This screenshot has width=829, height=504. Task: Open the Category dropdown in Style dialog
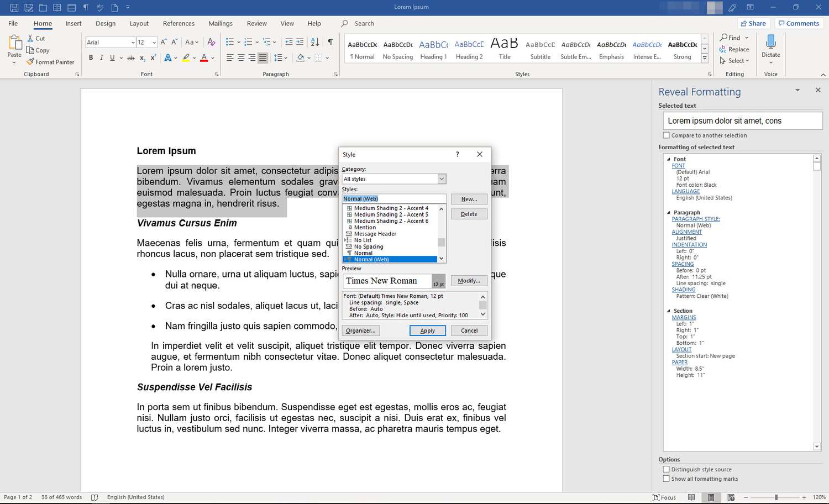tap(442, 179)
